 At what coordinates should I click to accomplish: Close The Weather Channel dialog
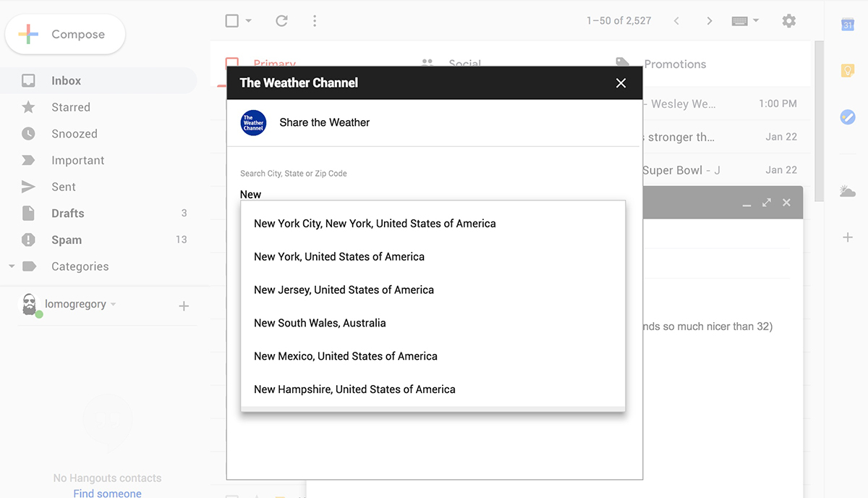pos(621,83)
